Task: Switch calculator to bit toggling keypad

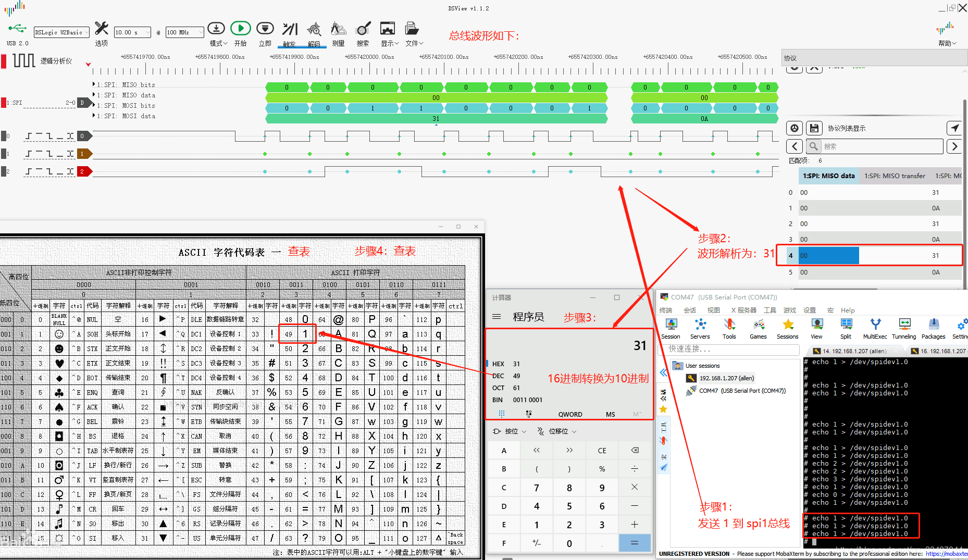Action: (529, 414)
